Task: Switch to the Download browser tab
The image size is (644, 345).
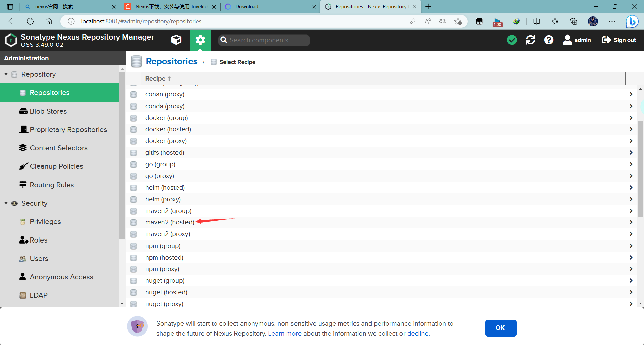Action: tap(247, 7)
